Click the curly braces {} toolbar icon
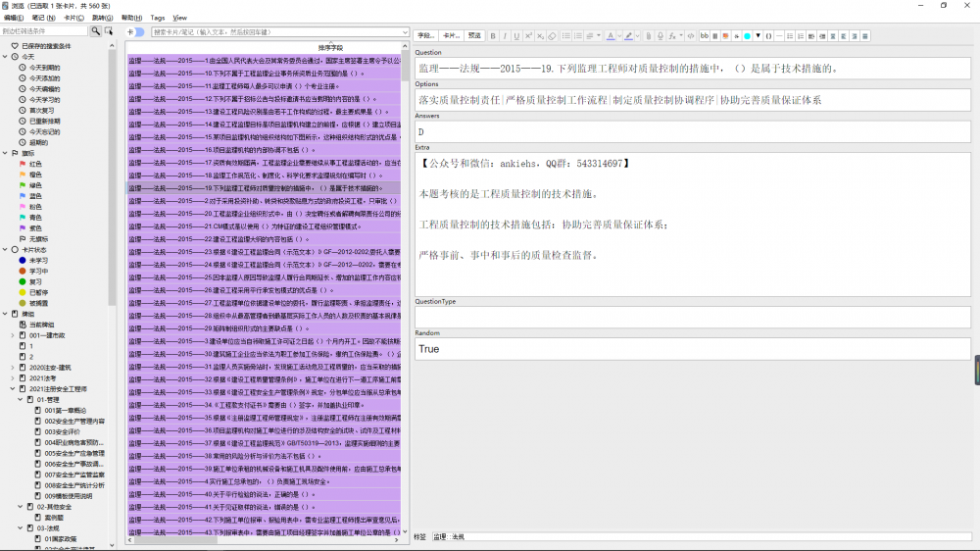Viewport: 980px width, 551px height. click(x=768, y=36)
